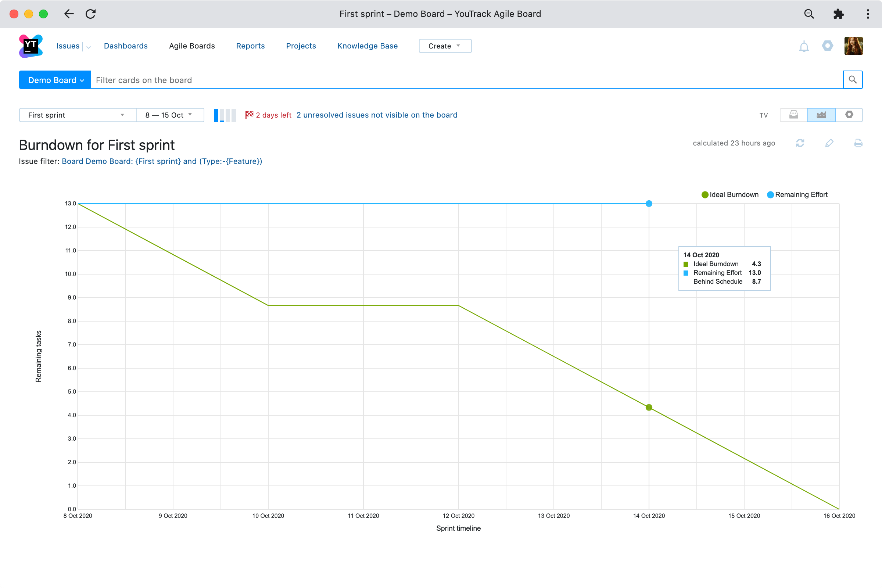The image size is (882, 588).
Task: Open the board settings hexagon icon
Action: click(x=849, y=115)
